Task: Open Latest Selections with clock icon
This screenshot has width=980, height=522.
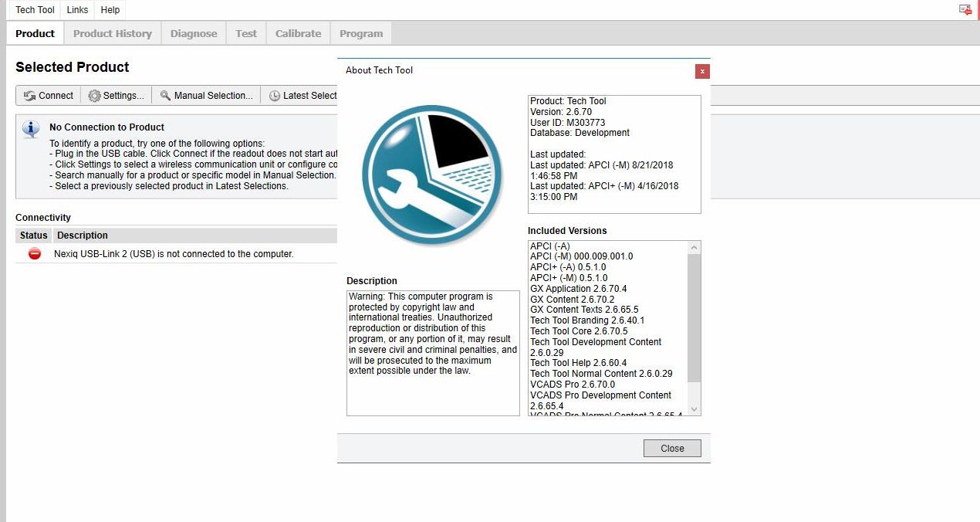Action: pyautogui.click(x=301, y=96)
